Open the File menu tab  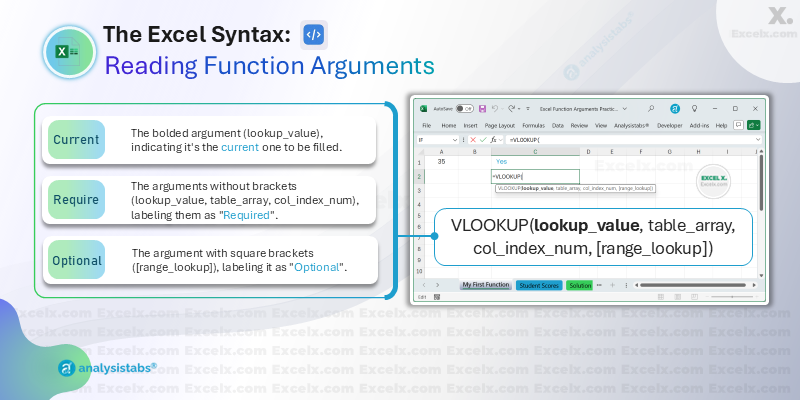427,125
